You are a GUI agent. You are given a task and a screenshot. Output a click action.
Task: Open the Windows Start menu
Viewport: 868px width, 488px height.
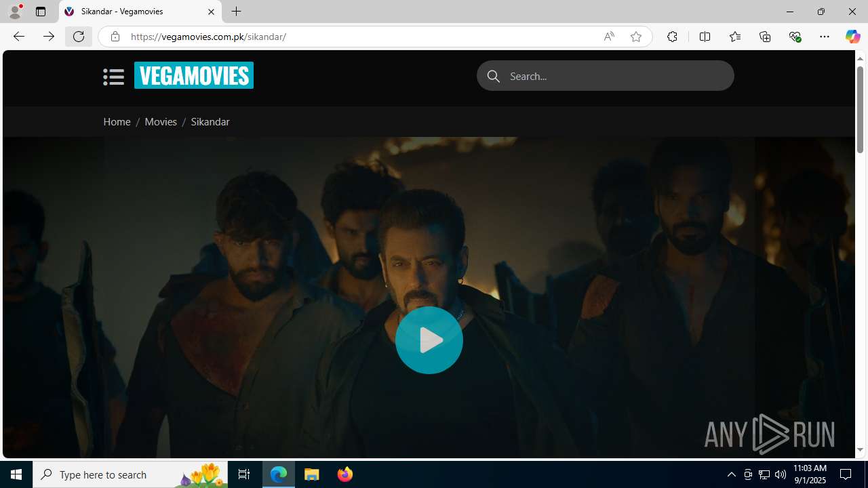[16, 474]
